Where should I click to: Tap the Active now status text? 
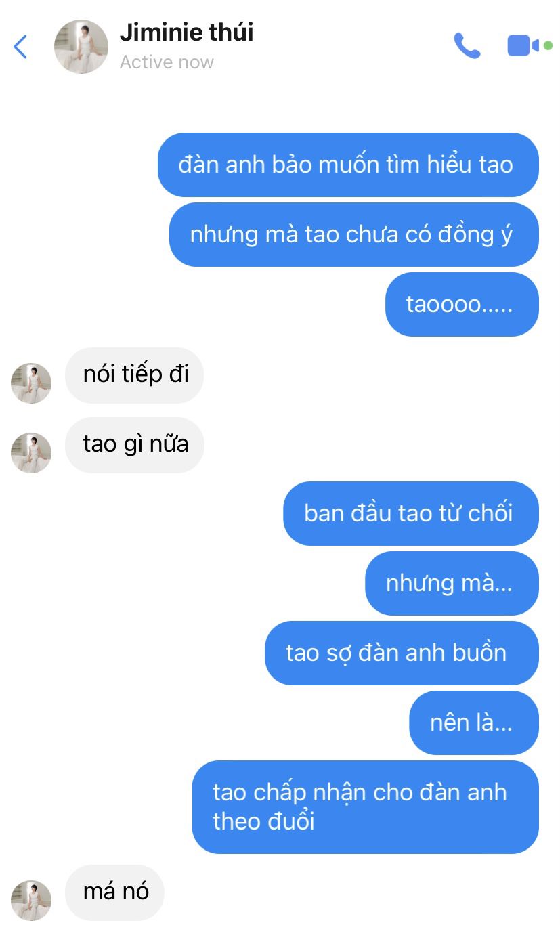pos(167,62)
